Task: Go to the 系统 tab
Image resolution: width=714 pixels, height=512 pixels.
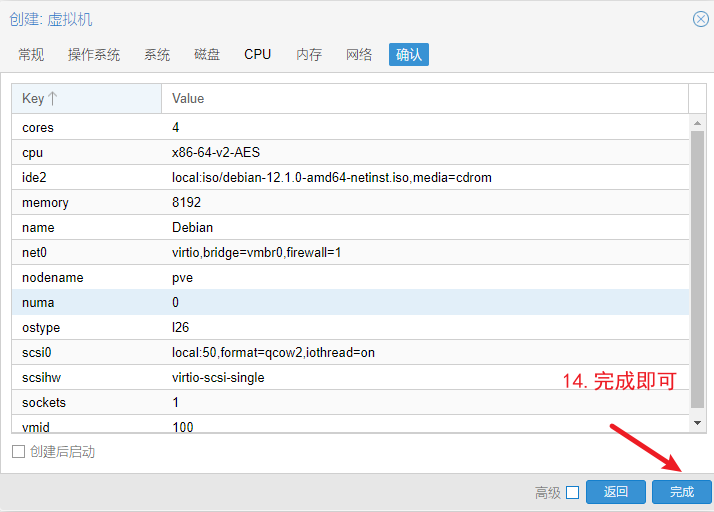Action: 157,54
